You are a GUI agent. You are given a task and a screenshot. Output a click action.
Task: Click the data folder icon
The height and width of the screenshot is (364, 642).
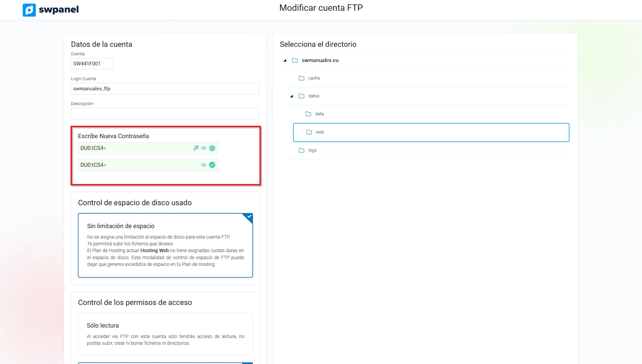(309, 114)
